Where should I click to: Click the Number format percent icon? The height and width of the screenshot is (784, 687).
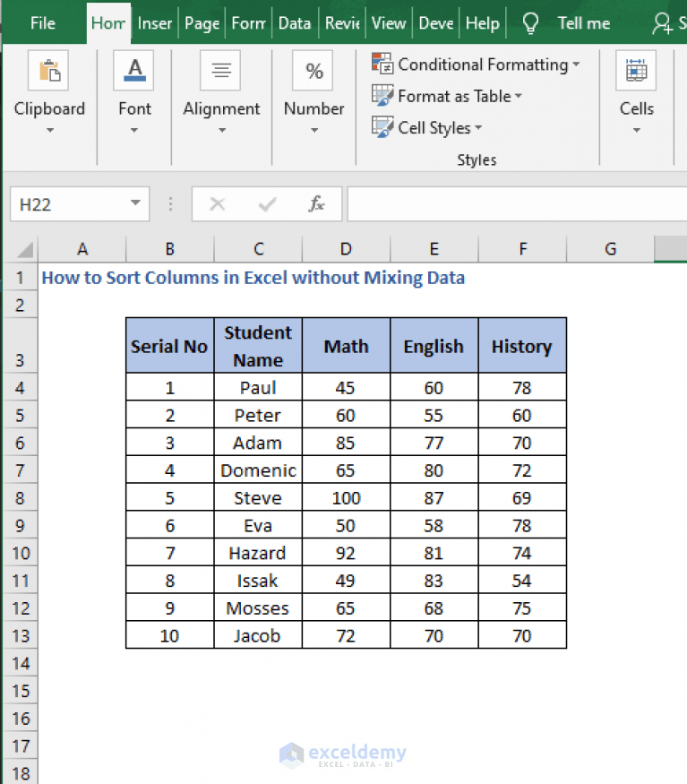point(313,70)
